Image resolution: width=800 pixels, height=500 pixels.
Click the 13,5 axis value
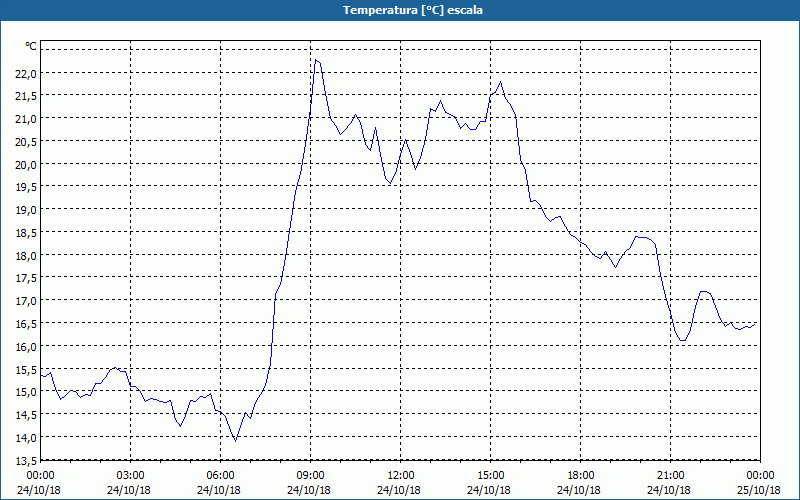27,460
